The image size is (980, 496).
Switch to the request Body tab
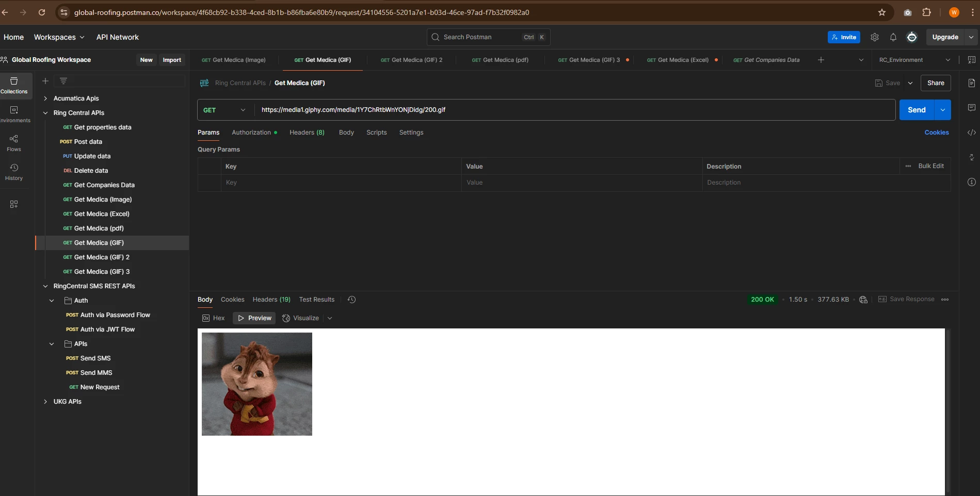click(x=346, y=133)
